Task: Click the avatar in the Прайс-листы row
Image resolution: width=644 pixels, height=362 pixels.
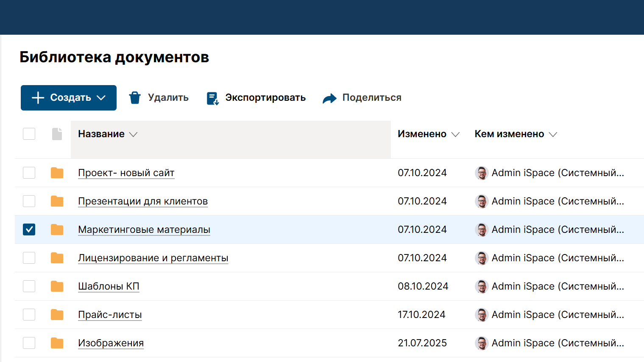Action: point(482,315)
